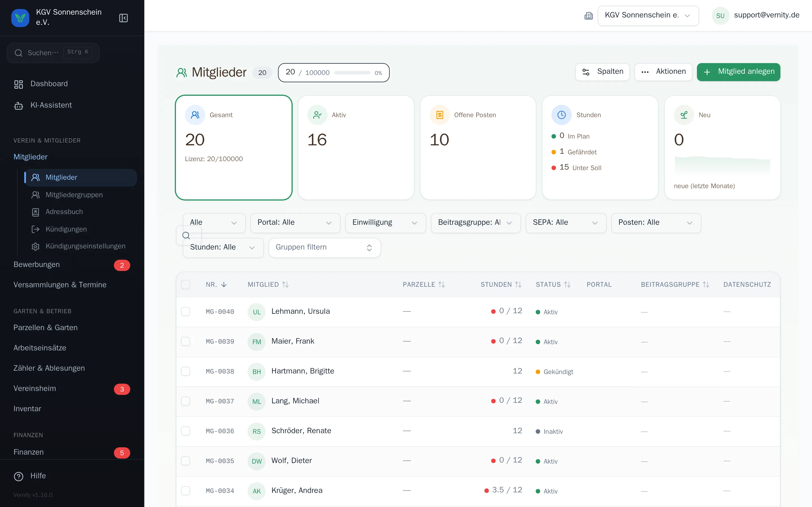Click the Vernity leaf logo

[20, 18]
